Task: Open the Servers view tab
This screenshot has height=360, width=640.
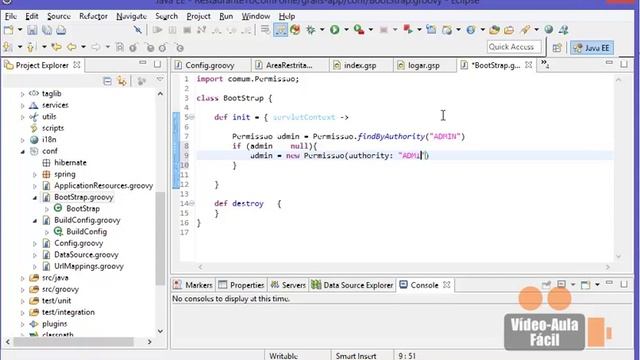Action: pos(288,285)
